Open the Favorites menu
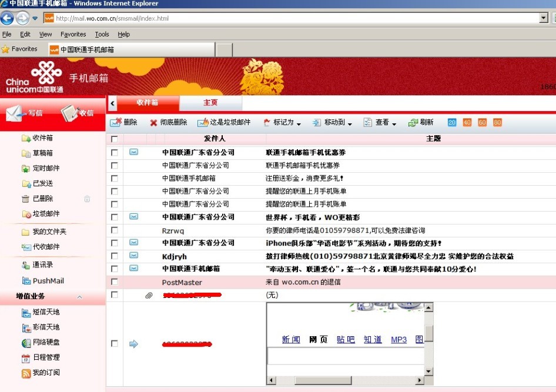This screenshot has width=556, height=392. pos(73,34)
